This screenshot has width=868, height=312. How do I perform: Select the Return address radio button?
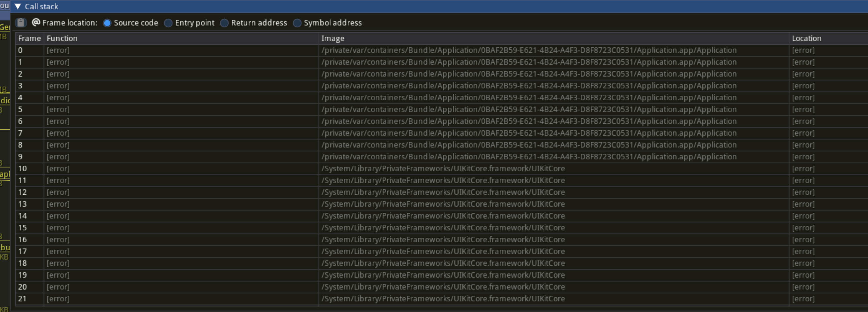[224, 23]
